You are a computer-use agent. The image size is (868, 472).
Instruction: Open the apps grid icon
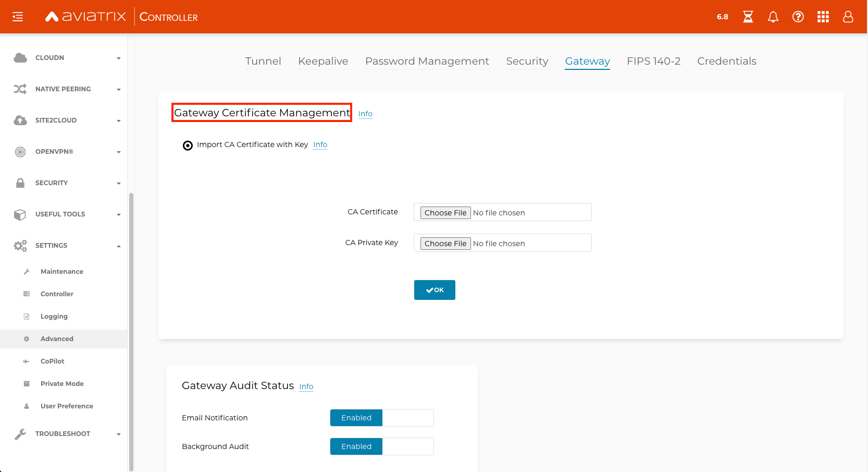[823, 17]
